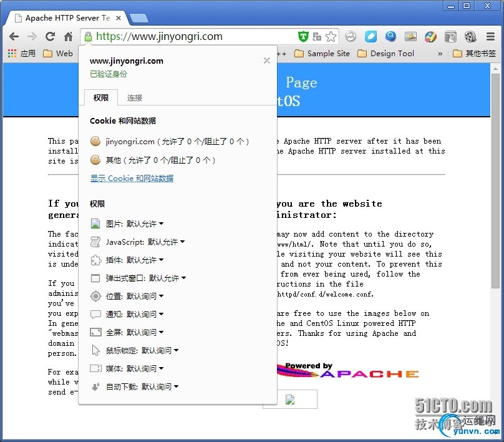Click the green shield extension icon
504x442 pixels.
coord(303,37)
